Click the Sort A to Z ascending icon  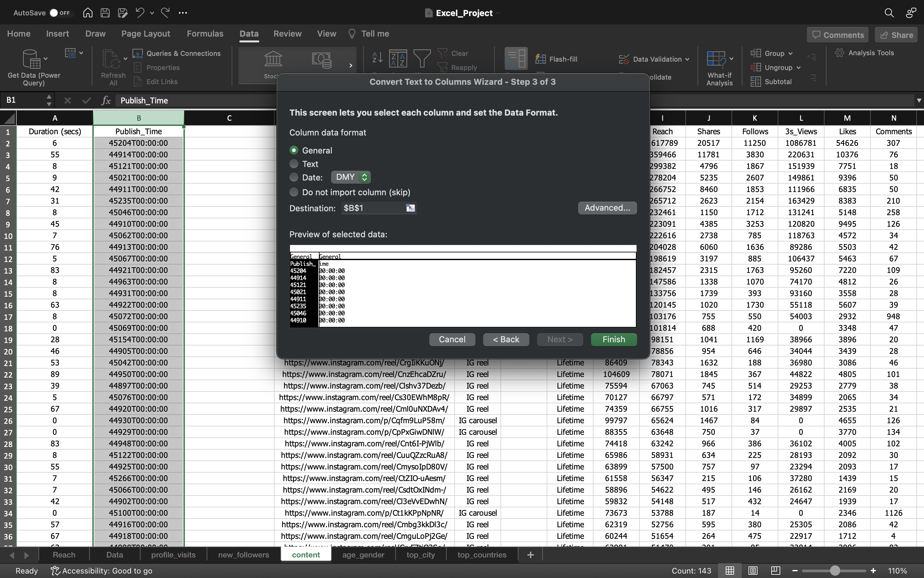point(377,58)
